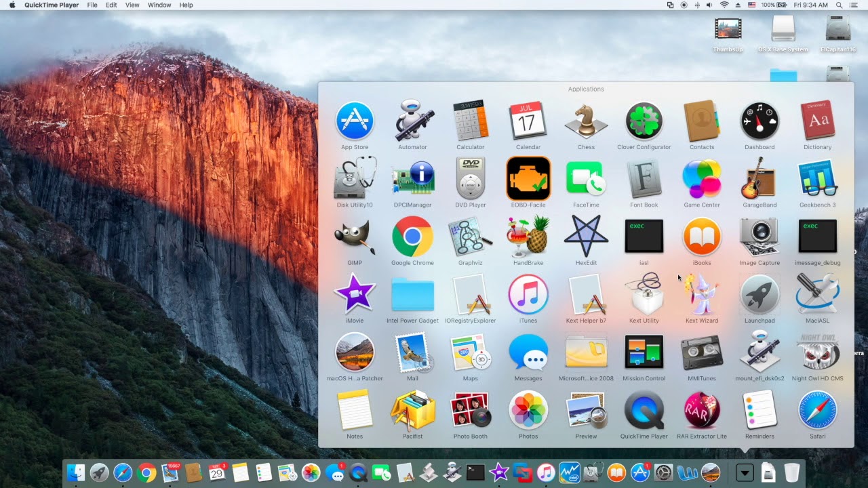Launch Kext Wizard

pyautogui.click(x=702, y=294)
